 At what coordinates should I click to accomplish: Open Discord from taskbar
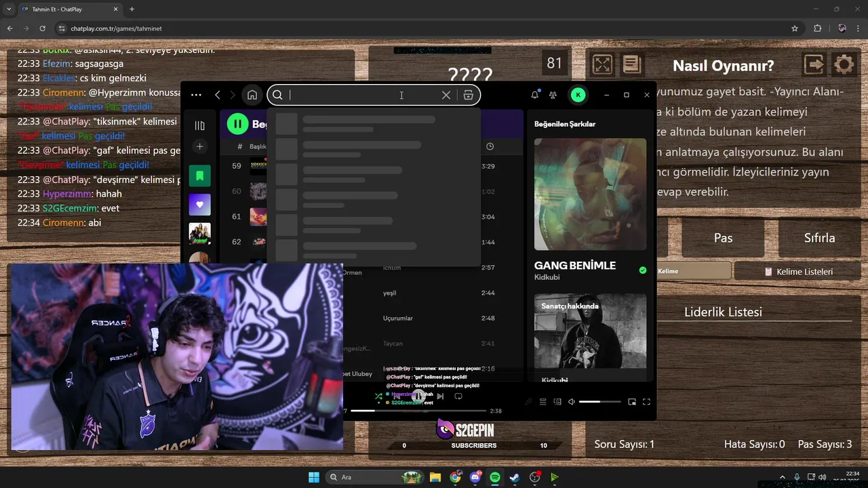point(475,477)
